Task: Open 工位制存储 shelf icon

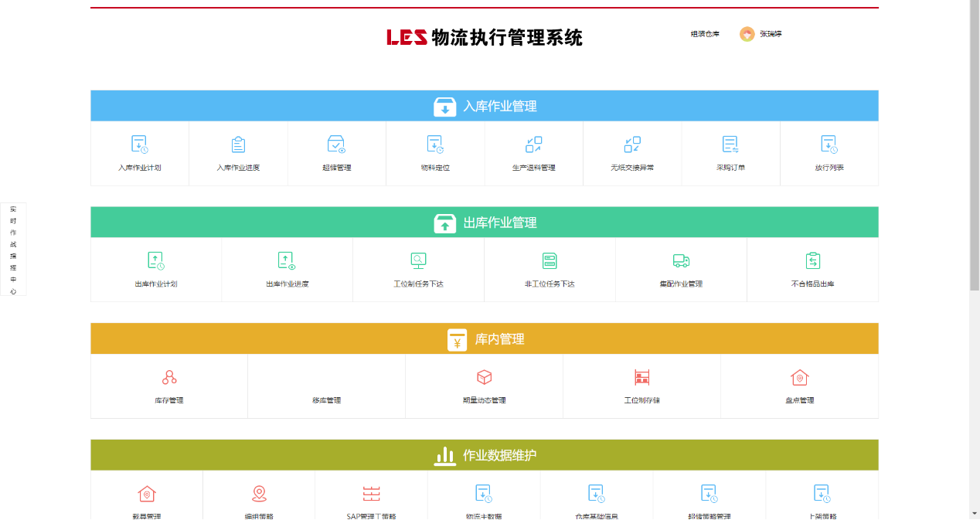Action: pos(641,378)
